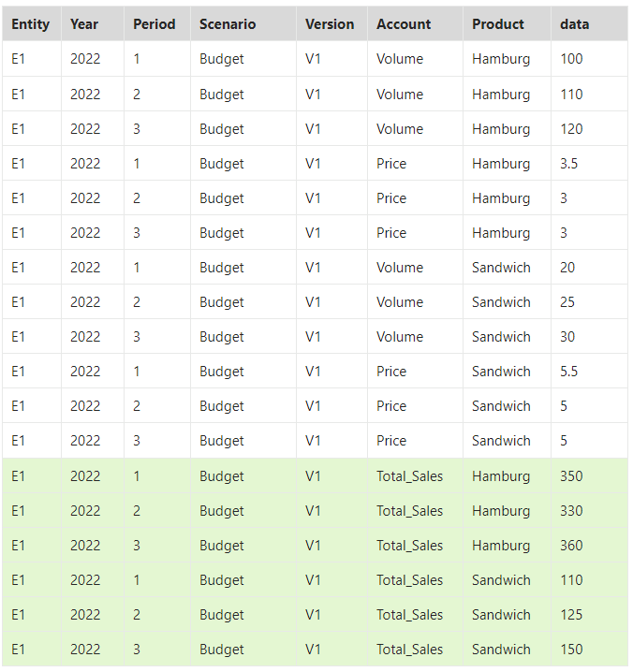Select the Total_Sales value 350
633x672 pixels.
pos(571,476)
